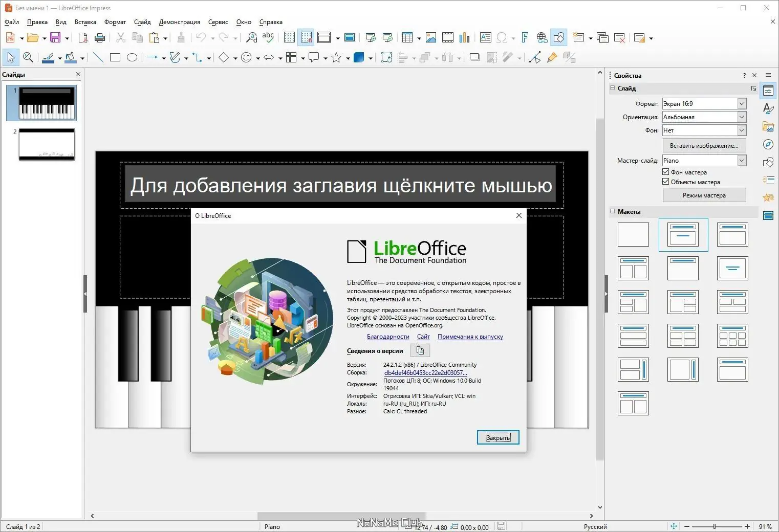
Task: Click the Print icon in toolbar
Action: click(x=100, y=38)
